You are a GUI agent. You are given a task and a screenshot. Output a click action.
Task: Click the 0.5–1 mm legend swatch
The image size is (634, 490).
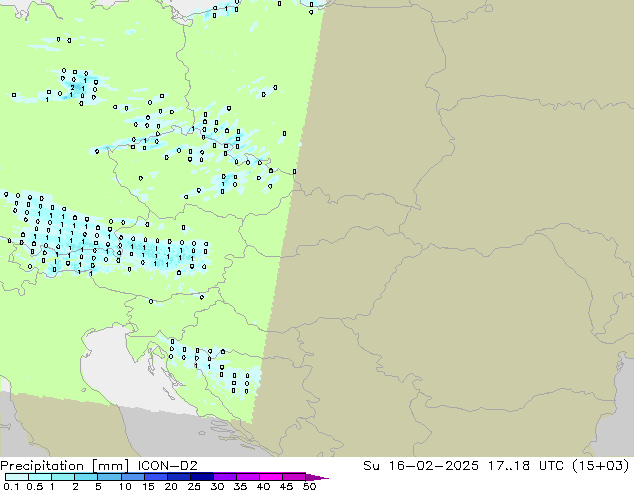[40, 477]
